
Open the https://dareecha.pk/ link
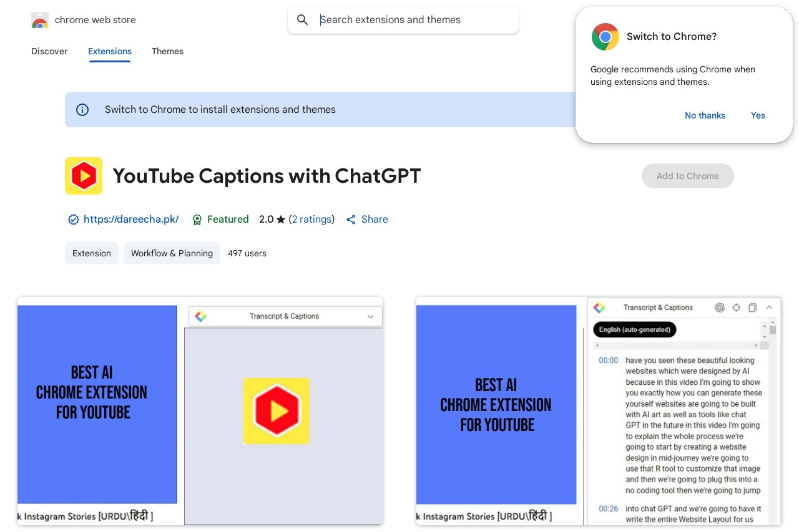tap(131, 220)
